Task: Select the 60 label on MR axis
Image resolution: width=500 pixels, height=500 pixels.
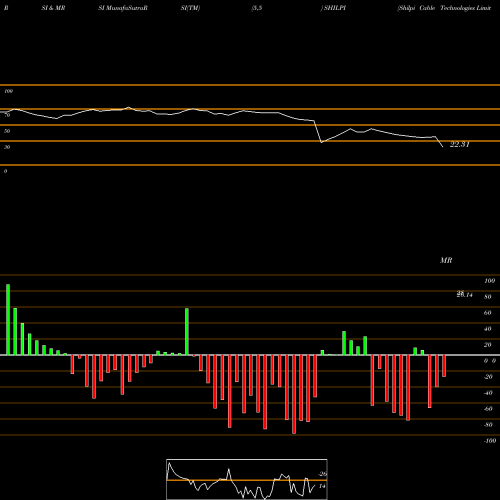Action: pos(488,313)
